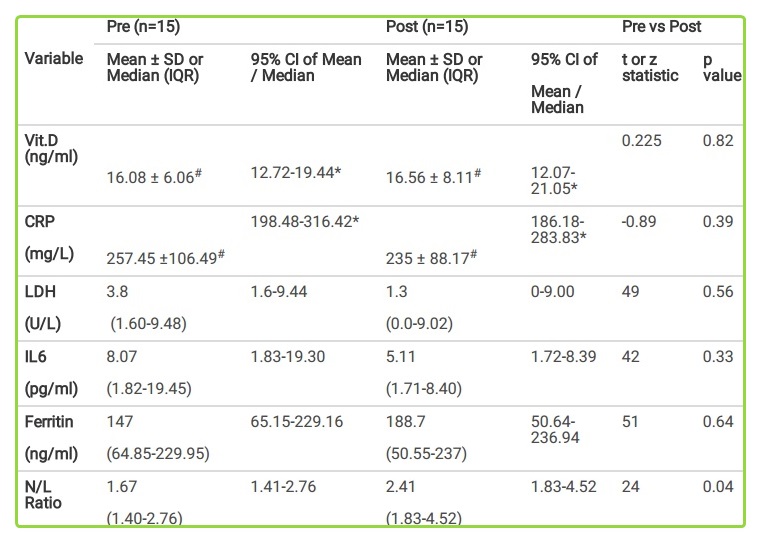Select the "Pre (n=15)" group header
The image size is (761, 543).
(x=142, y=26)
